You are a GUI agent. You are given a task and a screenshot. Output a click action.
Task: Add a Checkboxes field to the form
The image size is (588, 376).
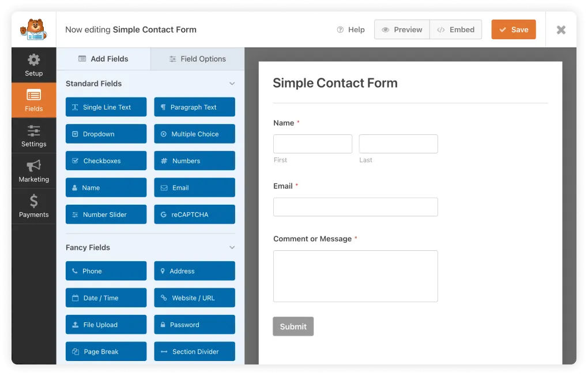point(105,160)
